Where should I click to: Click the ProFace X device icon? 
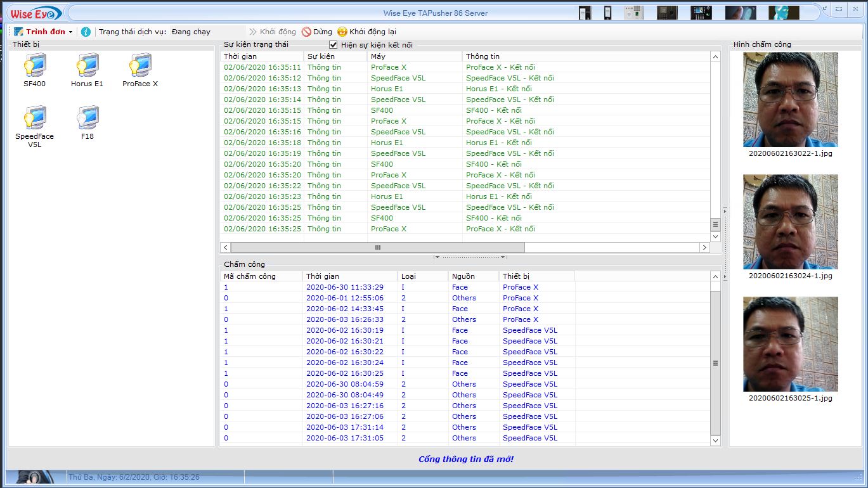tap(139, 66)
